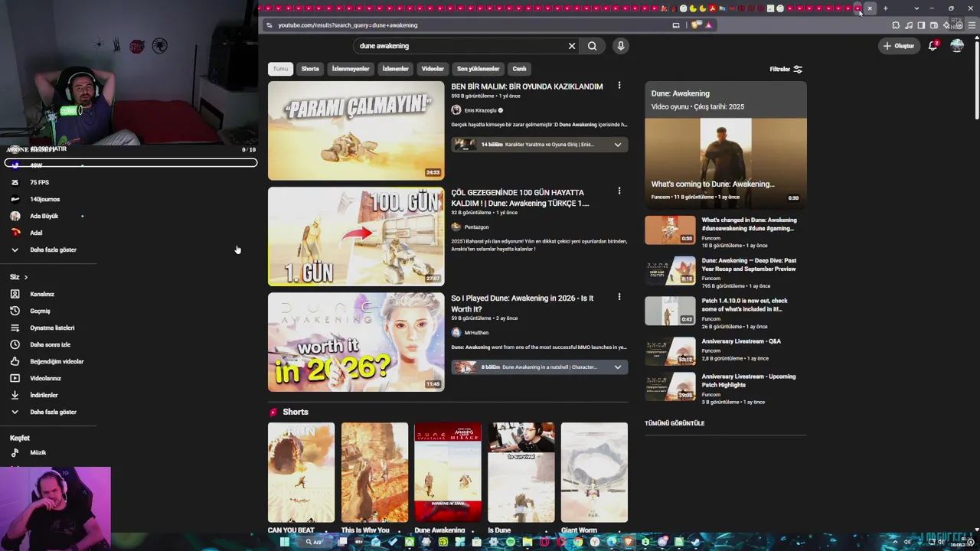Open more options for '100 GÜN HAYATTA KALDIM' video
This screenshot has height=551, width=980.
coord(619,191)
